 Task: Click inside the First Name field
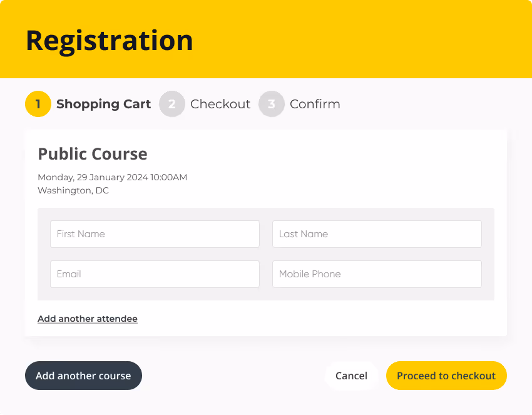tap(155, 233)
